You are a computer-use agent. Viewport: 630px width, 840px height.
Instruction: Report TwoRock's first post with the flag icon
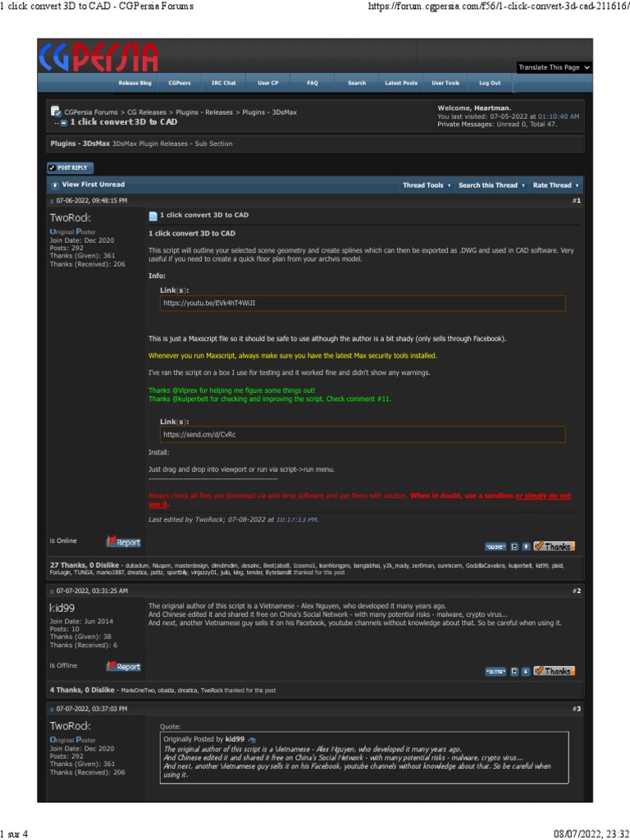point(123,541)
